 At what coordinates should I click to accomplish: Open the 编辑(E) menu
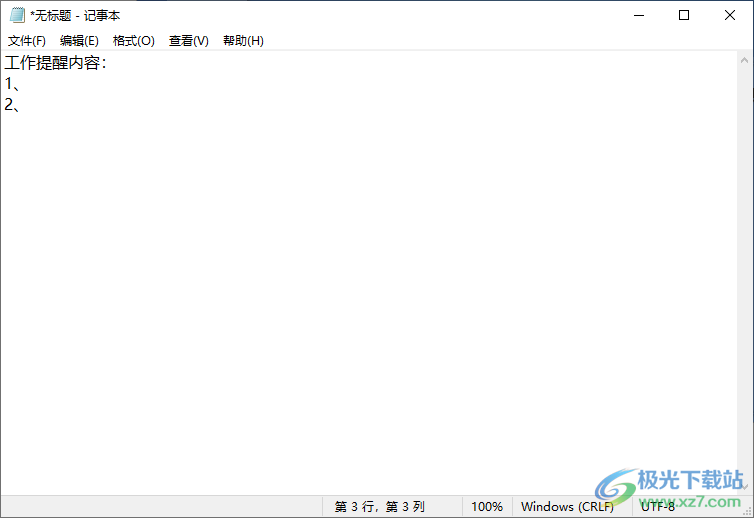click(x=79, y=41)
